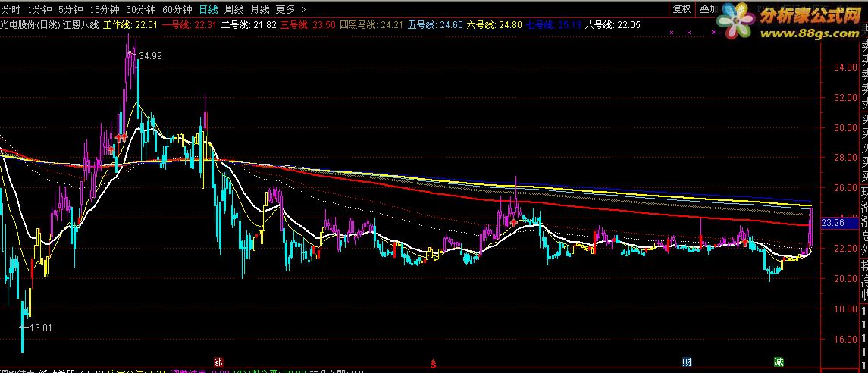868x373 pixels.
Task: Click the 六号线: 24.80 legend
Action: coord(494,24)
